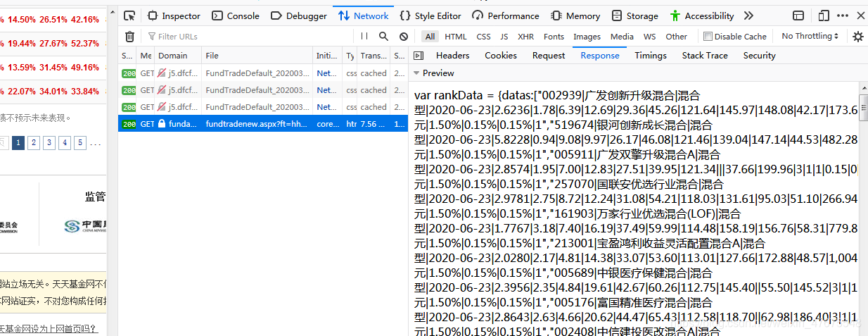This screenshot has width=868, height=336.
Task: Filter requests by JS type
Action: pos(504,37)
